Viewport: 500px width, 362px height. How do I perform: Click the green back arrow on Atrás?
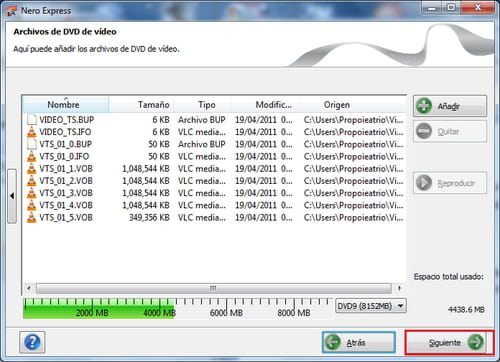(x=333, y=342)
